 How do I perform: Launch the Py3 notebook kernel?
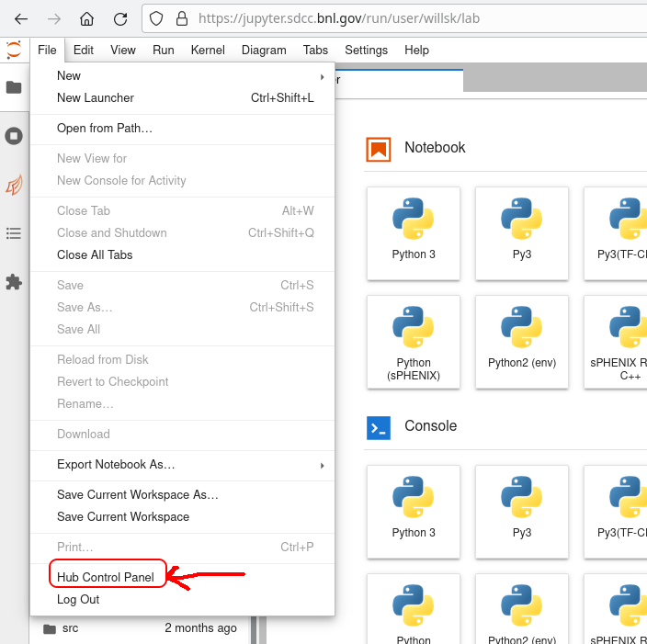coord(522,233)
